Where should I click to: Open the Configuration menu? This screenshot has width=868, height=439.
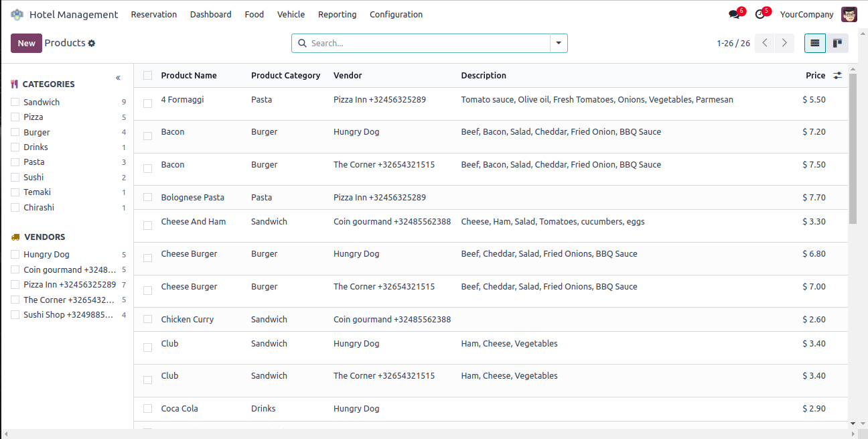(x=396, y=14)
